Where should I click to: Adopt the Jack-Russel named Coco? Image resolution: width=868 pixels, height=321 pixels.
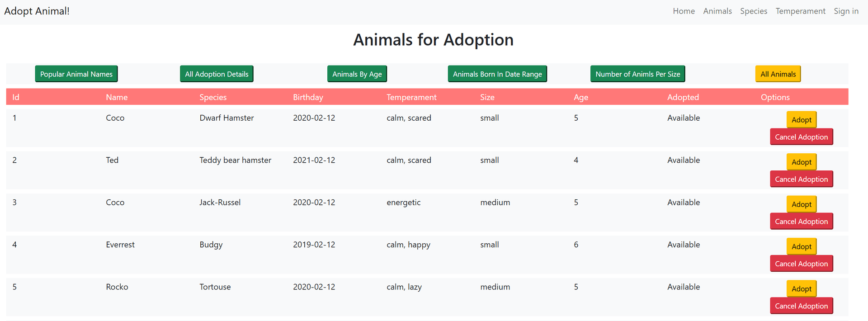(x=802, y=204)
